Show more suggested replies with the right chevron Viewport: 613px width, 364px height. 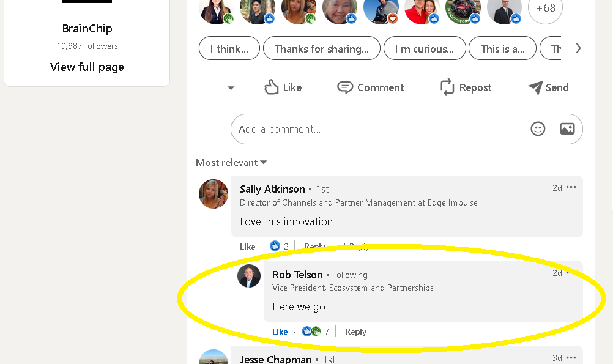[578, 48]
